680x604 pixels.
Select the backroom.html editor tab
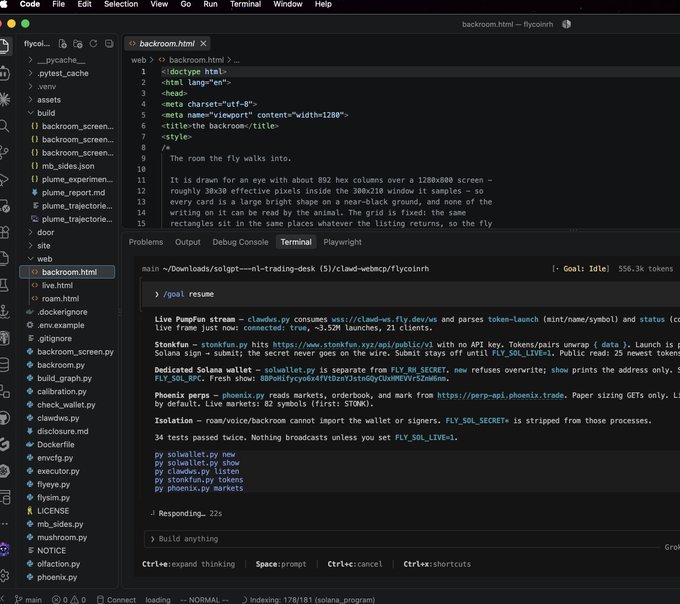click(167, 43)
